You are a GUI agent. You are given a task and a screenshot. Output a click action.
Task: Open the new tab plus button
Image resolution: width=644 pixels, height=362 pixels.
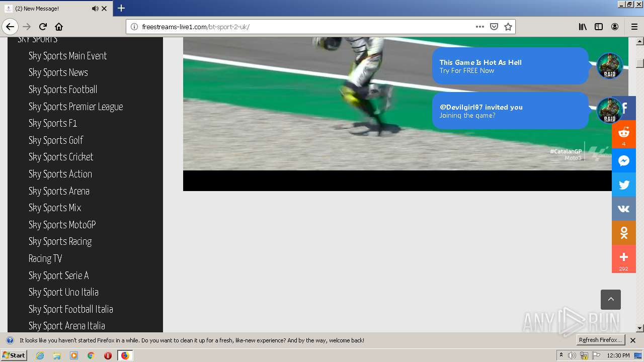pyautogui.click(x=121, y=8)
